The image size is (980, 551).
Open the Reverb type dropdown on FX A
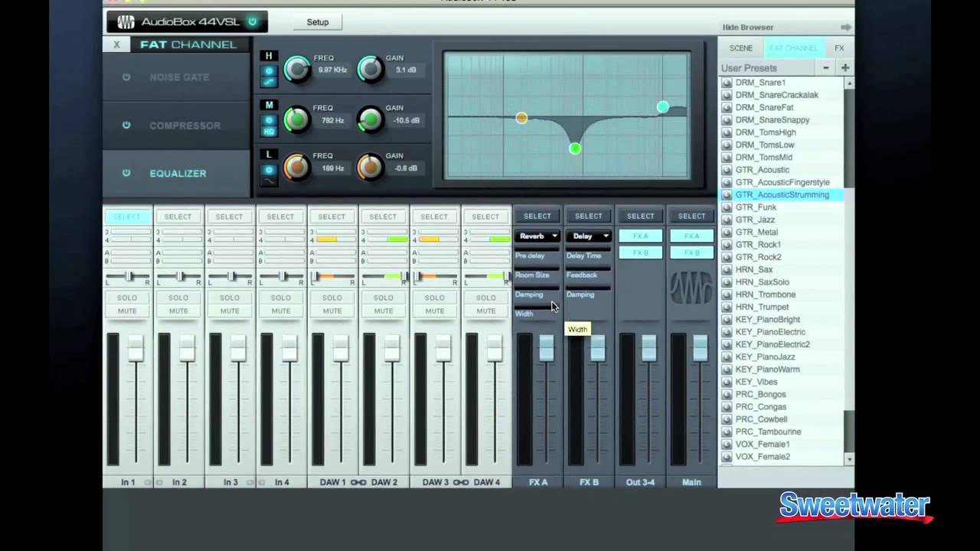pos(537,236)
